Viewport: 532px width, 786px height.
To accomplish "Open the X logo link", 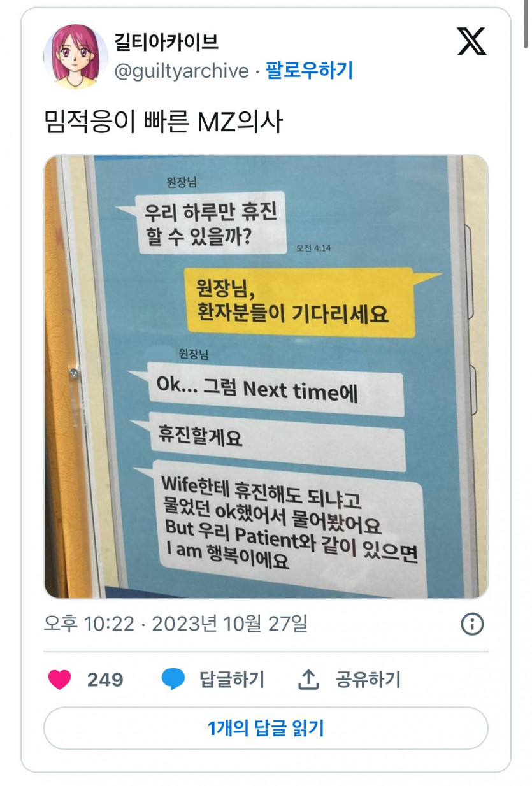I will (472, 42).
